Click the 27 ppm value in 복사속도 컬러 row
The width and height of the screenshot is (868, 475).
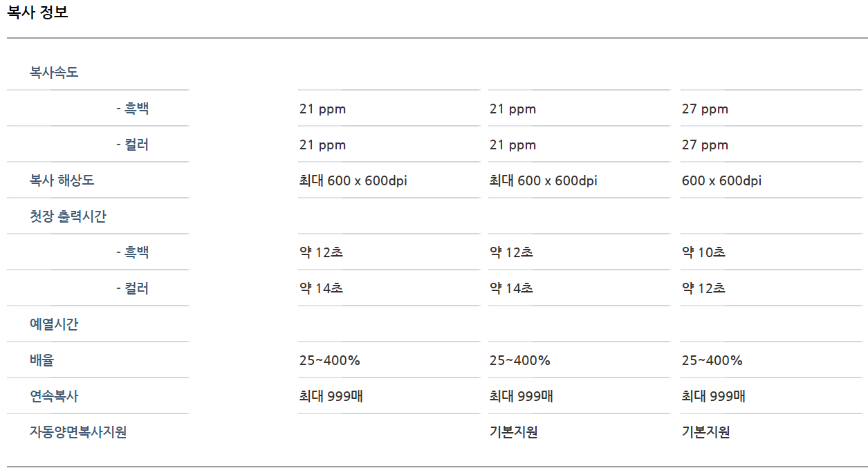click(705, 145)
